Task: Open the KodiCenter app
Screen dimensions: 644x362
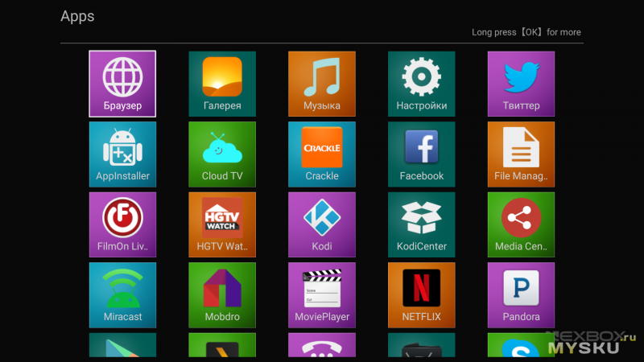Action: coord(421,224)
